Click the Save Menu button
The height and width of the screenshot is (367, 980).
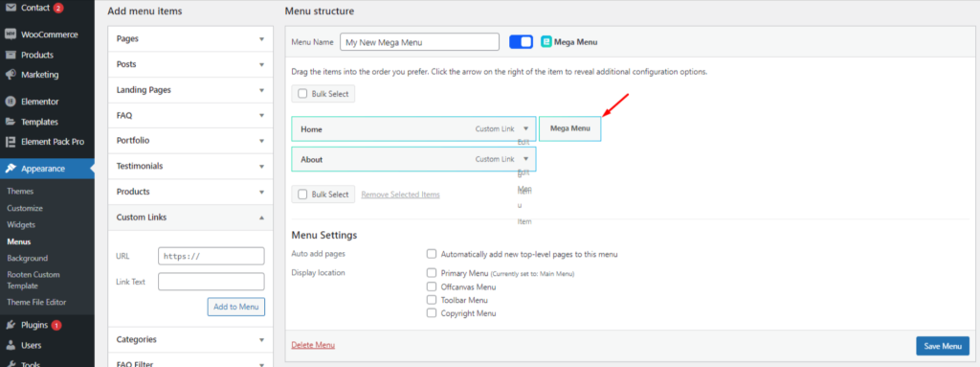pyautogui.click(x=943, y=346)
